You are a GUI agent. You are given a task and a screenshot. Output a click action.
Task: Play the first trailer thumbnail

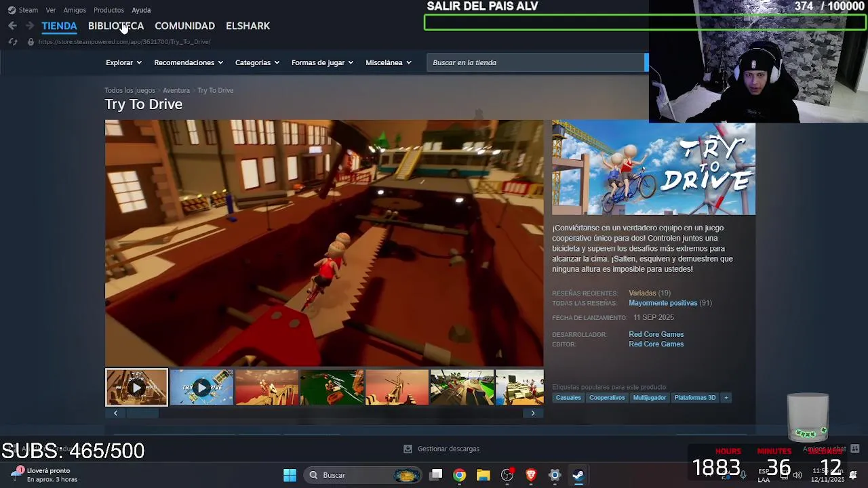tap(136, 388)
